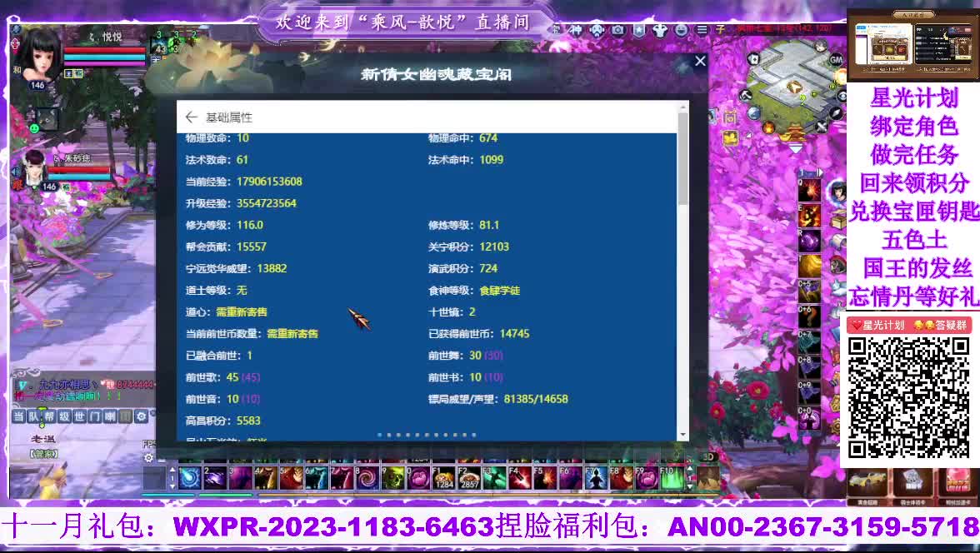This screenshot has height=553, width=980.
Task: Click hotbar page up arrow left of slot 1
Action: point(172,470)
